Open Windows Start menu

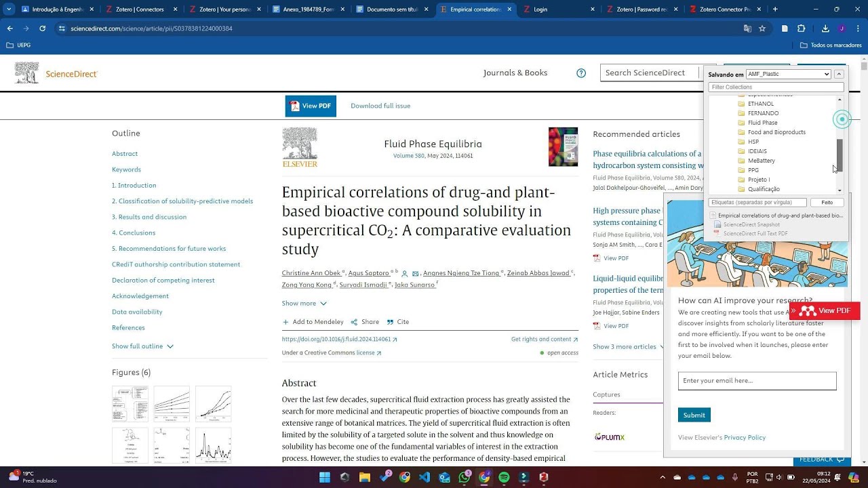(325, 477)
